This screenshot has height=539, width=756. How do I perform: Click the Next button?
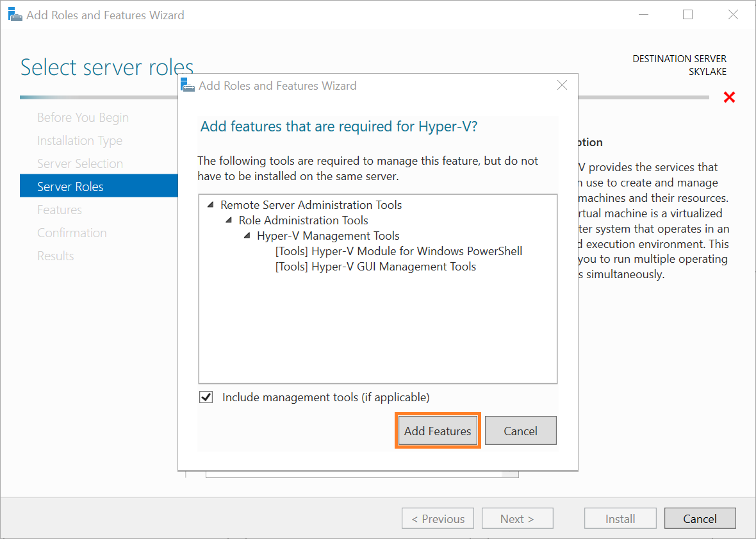tap(517, 518)
